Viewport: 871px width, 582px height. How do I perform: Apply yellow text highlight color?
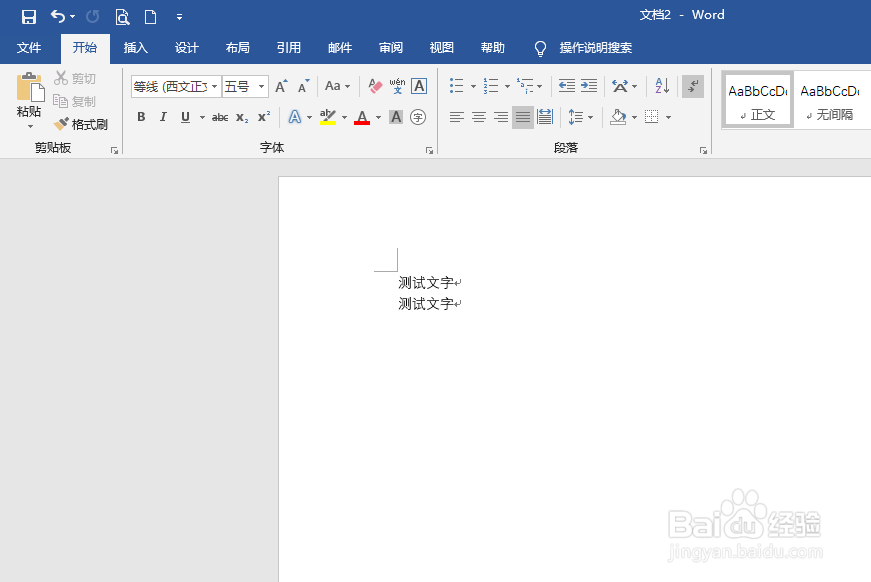click(328, 117)
